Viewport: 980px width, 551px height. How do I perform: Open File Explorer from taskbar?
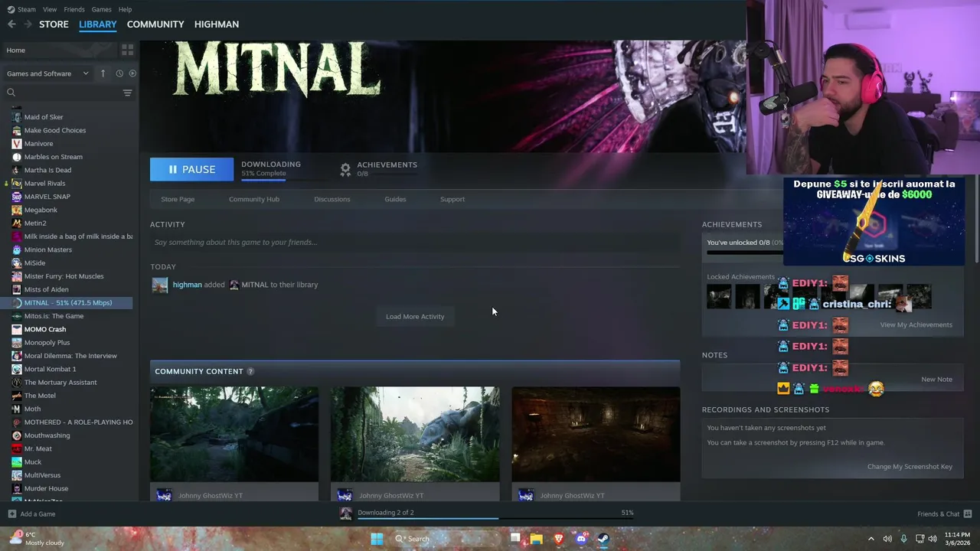click(537, 539)
